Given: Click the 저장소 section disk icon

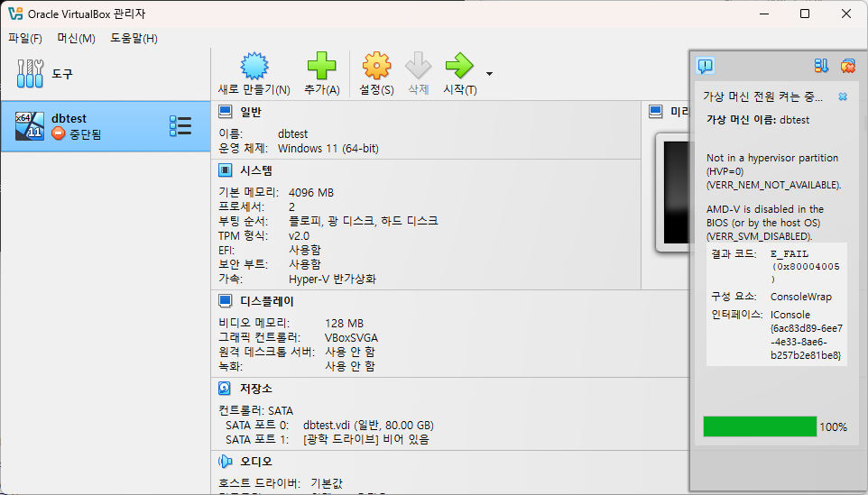Looking at the screenshot, I should 225,389.
